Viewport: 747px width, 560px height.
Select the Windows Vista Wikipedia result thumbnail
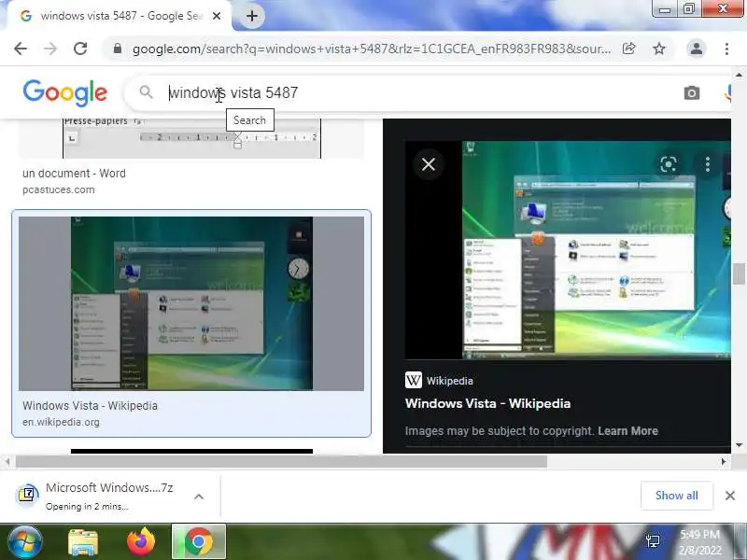click(x=191, y=303)
